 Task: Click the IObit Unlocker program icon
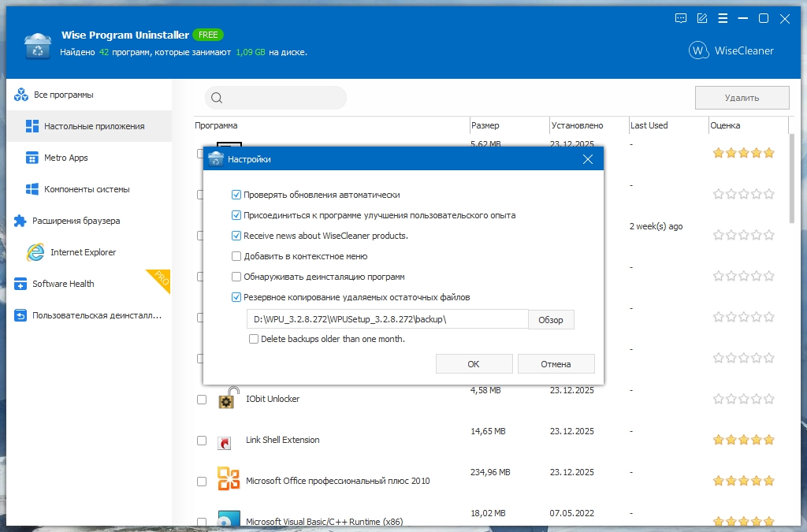tap(229, 398)
